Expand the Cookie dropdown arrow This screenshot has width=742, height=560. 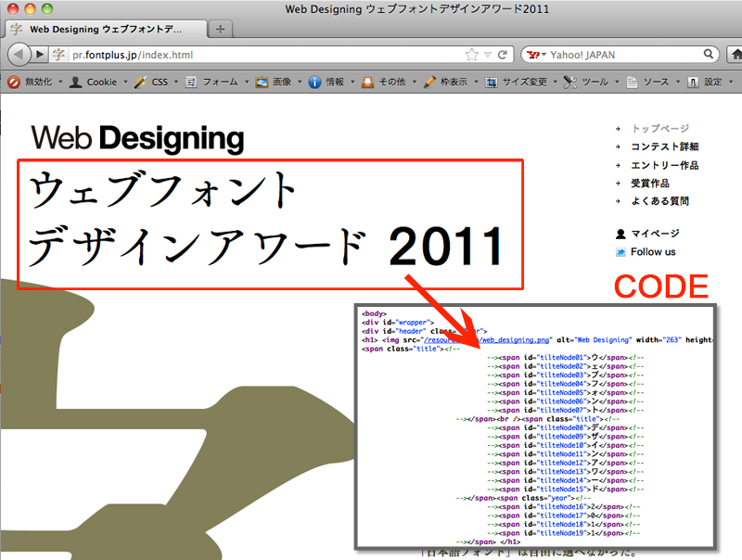pos(125,83)
